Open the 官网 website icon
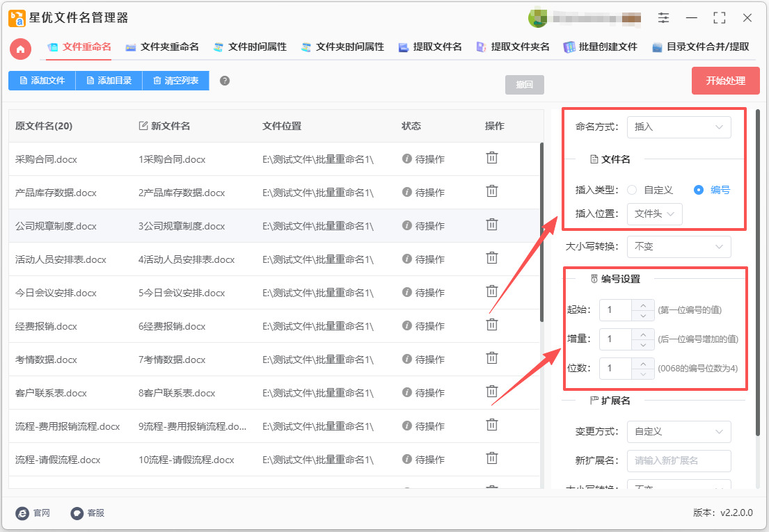The width and height of the screenshot is (769, 532). tap(22, 513)
